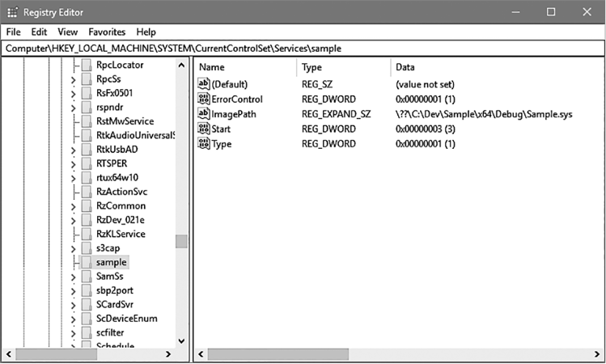
Task: Expand the RpcSs tree node
Action: pos(74,79)
